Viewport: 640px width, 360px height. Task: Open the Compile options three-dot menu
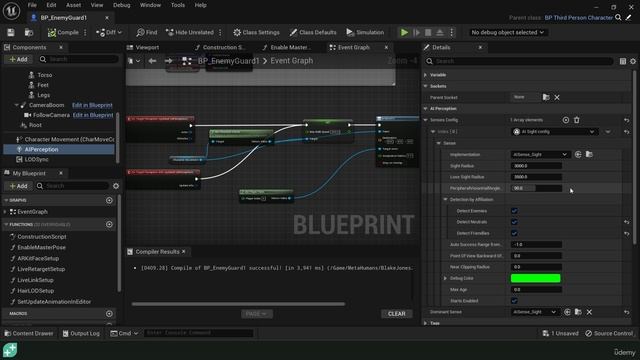(x=85, y=32)
